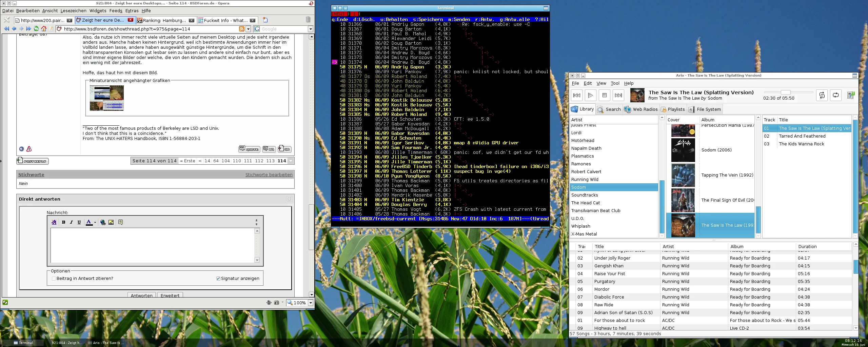Toggle bold formatting in the reply editor

coord(63,222)
